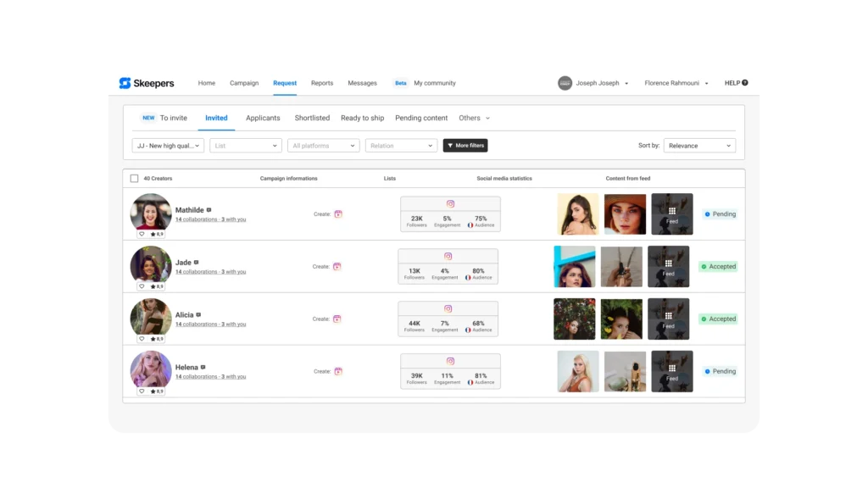Open the HELP question mark icon
868x488 pixels.
744,83
